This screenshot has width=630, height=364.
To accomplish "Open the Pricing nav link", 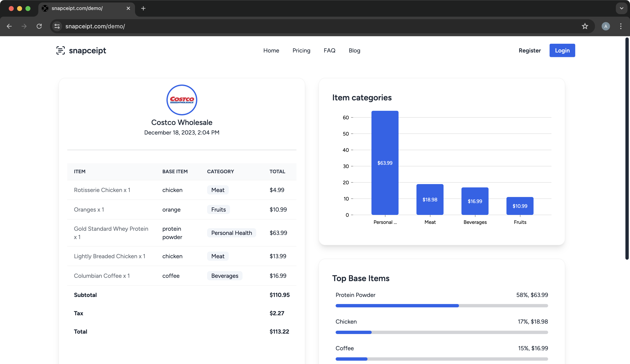I will [301, 50].
